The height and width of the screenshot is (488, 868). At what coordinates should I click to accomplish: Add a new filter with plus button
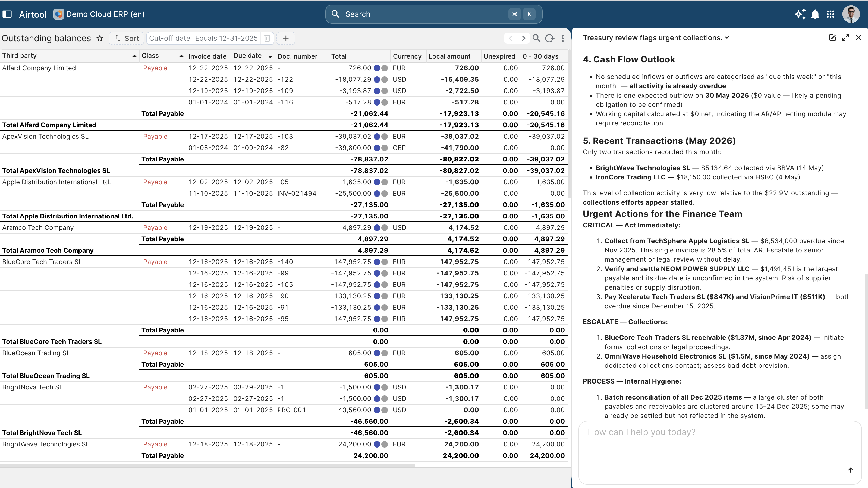click(x=286, y=38)
